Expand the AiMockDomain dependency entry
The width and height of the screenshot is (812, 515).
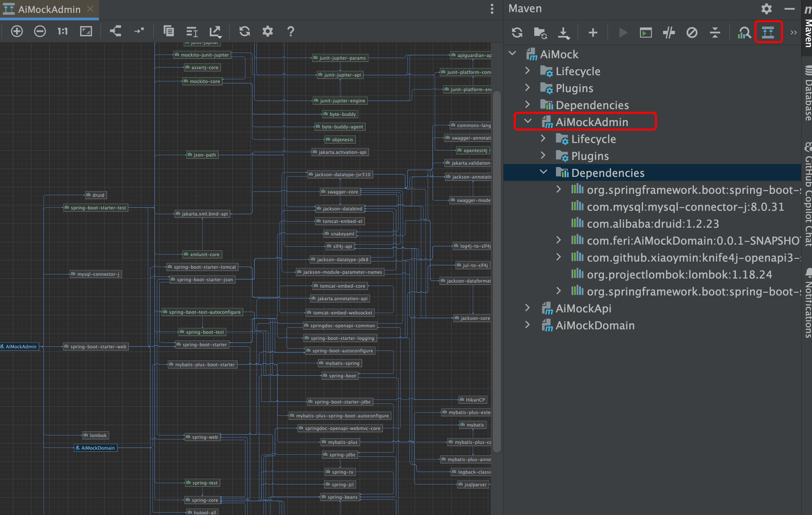pyautogui.click(x=559, y=240)
